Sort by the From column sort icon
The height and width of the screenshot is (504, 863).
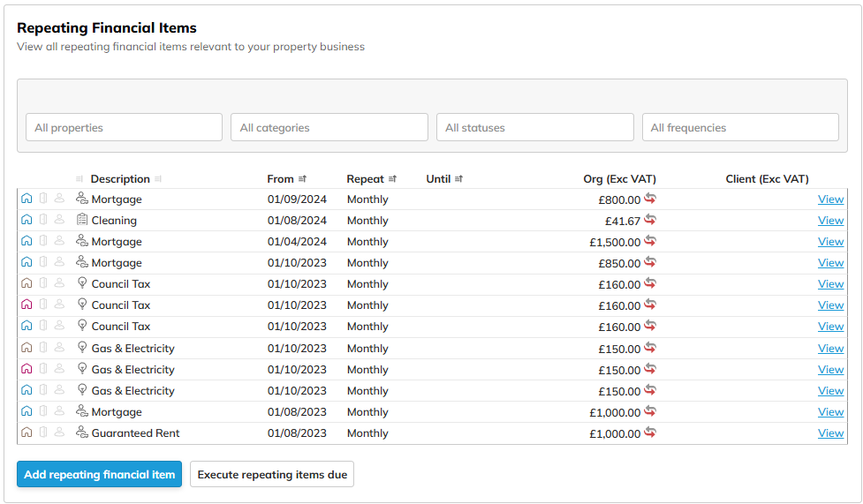[x=302, y=179]
